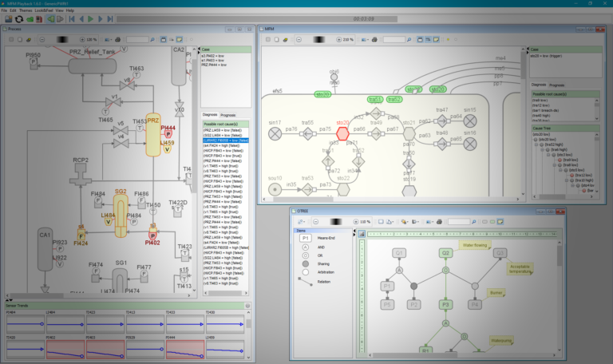Click the green Q2 node in OTREE
The width and height of the screenshot is (613, 364).
pos(445,253)
